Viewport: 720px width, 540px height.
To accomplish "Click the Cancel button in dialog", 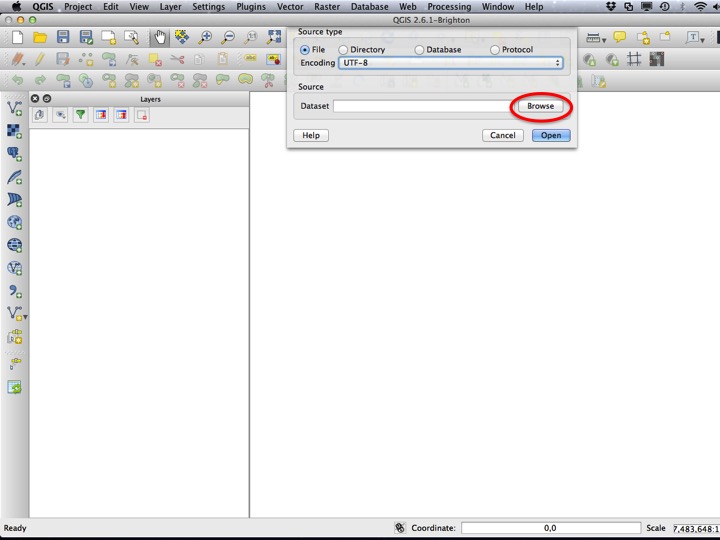I will pos(503,135).
